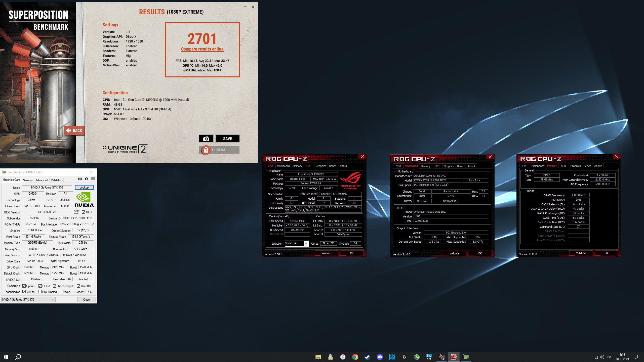Open the Socket #1 selection dropdown in CPU-Z
The width and height of the screenshot is (644, 362).
pyautogui.click(x=297, y=243)
